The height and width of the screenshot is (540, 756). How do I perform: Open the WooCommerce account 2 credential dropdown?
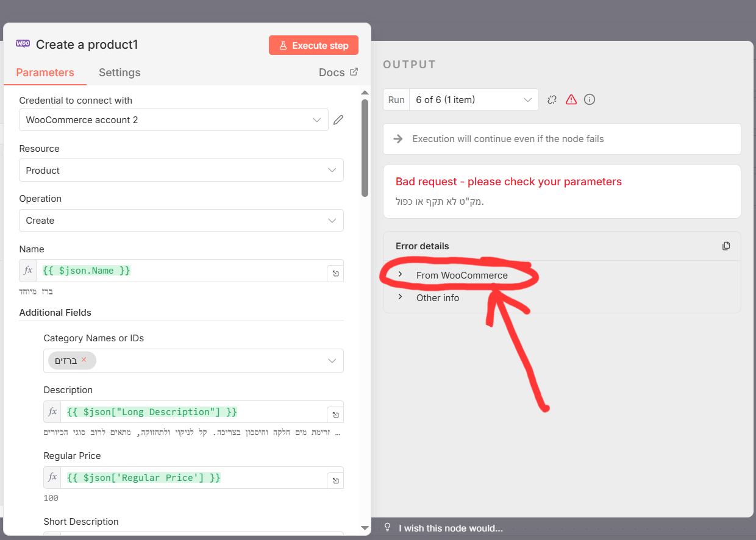pyautogui.click(x=173, y=120)
